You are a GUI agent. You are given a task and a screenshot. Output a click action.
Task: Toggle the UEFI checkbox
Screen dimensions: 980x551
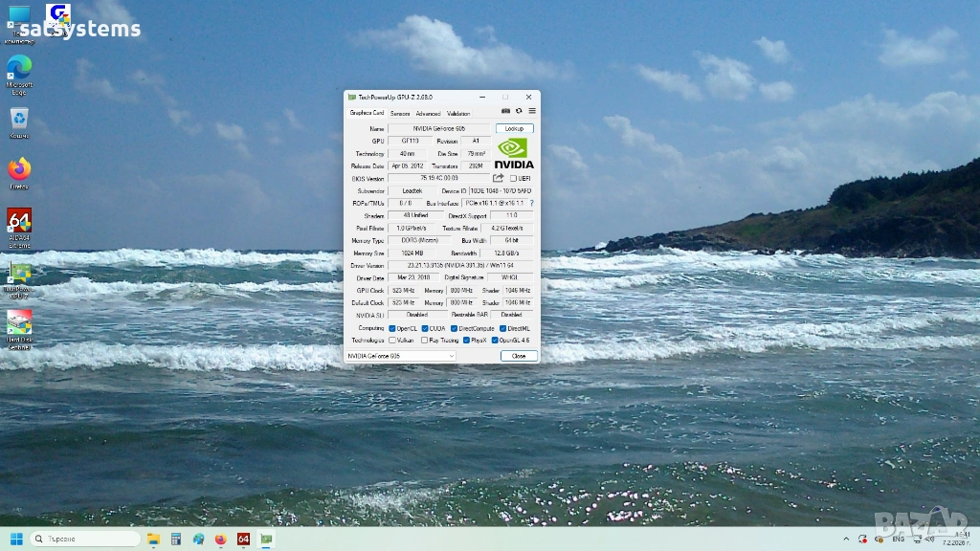click(513, 178)
